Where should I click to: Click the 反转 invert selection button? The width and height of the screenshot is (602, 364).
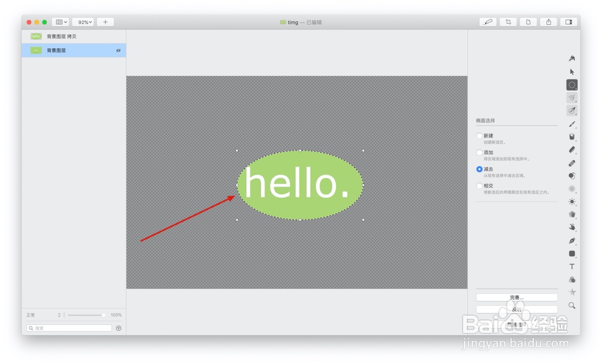click(x=517, y=309)
